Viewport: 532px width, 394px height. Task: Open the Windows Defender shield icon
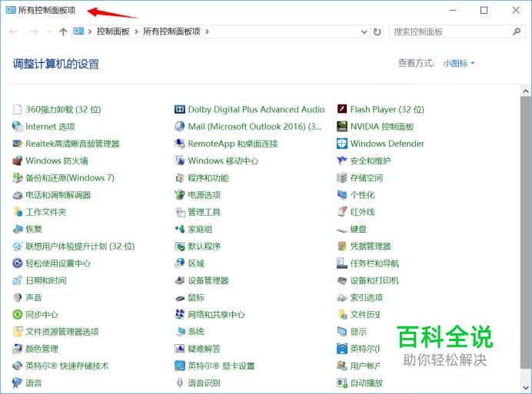(x=341, y=144)
